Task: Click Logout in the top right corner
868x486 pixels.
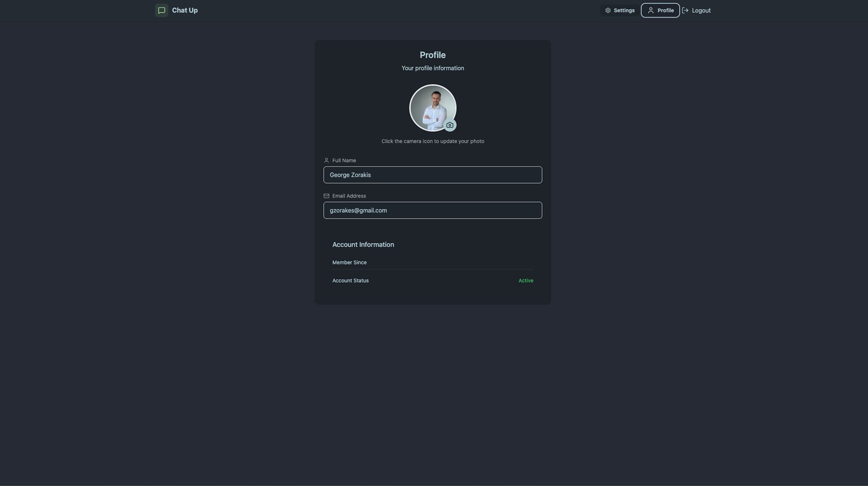Action: [x=701, y=10]
